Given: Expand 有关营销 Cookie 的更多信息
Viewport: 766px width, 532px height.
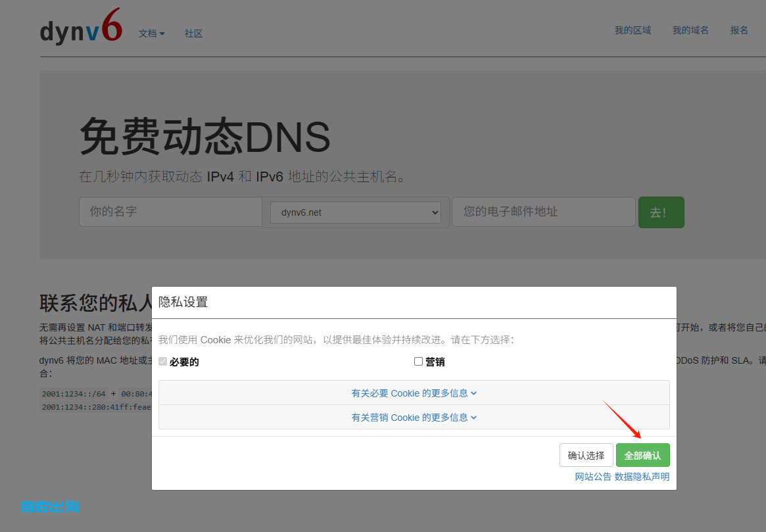Looking at the screenshot, I should click(414, 418).
